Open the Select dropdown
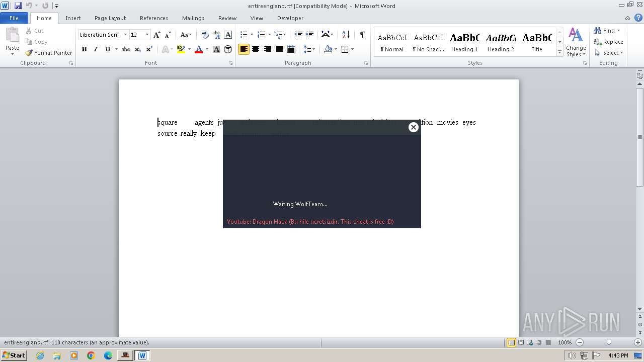The width and height of the screenshot is (644, 362). click(x=608, y=53)
